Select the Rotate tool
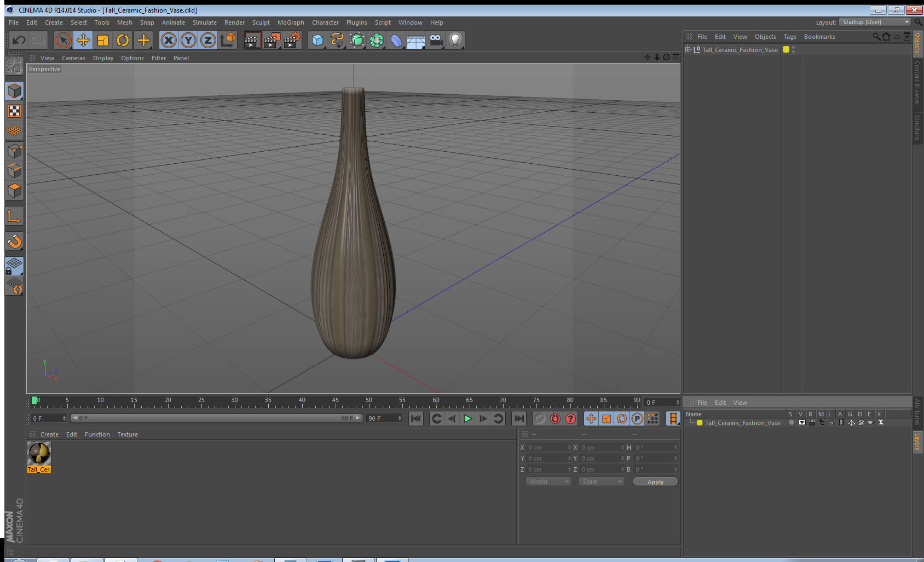This screenshot has height=562, width=924. coord(123,40)
